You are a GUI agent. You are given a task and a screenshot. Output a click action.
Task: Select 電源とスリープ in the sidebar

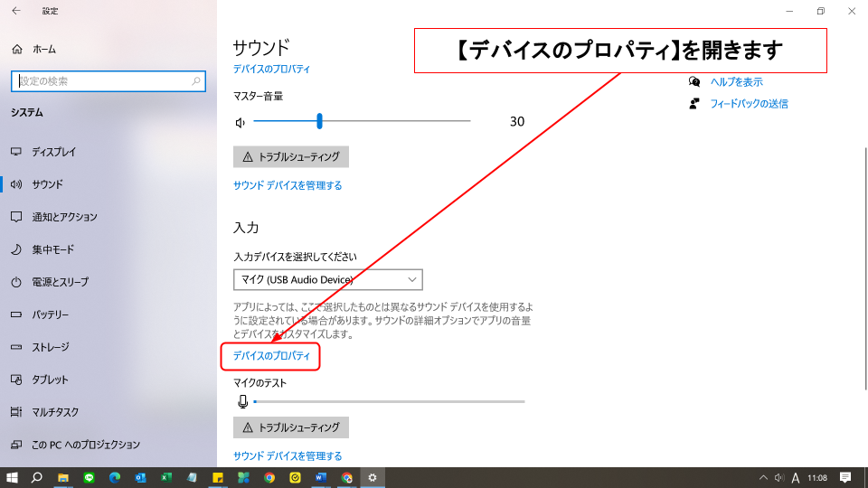click(60, 282)
